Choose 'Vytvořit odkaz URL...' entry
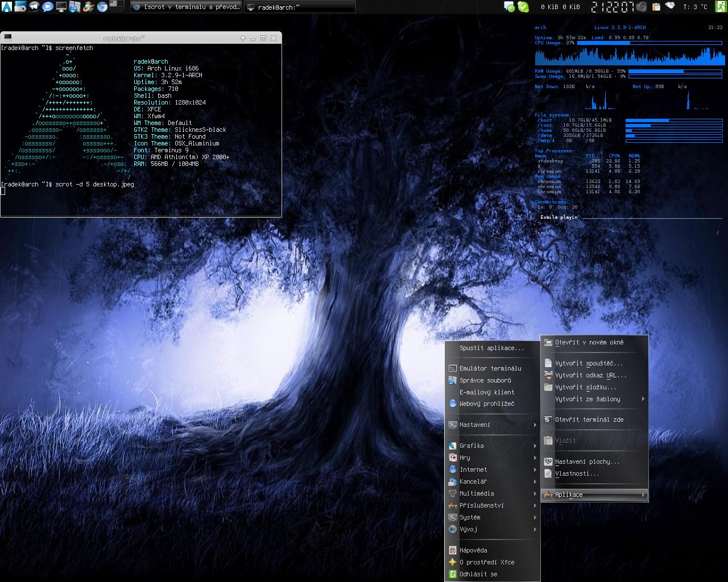This screenshot has height=582, width=728. coord(594,375)
